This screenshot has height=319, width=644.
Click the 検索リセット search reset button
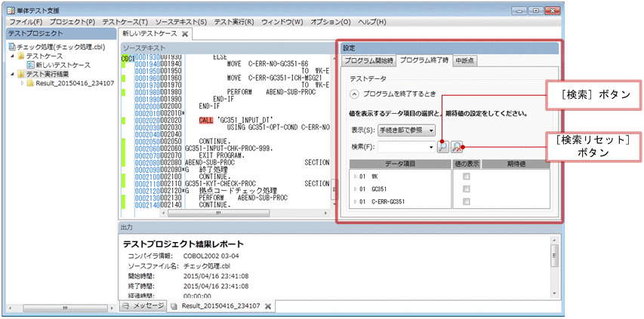click(457, 147)
